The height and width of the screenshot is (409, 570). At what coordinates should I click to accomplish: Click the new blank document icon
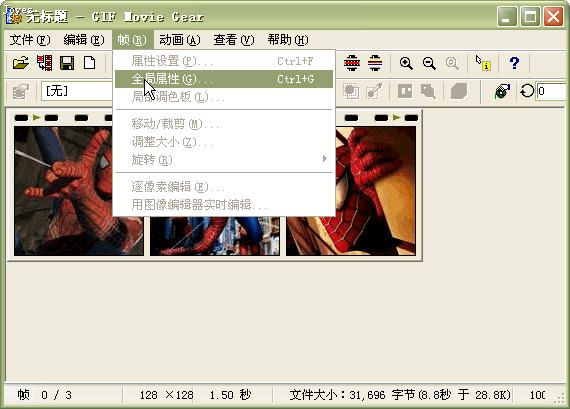coord(89,63)
